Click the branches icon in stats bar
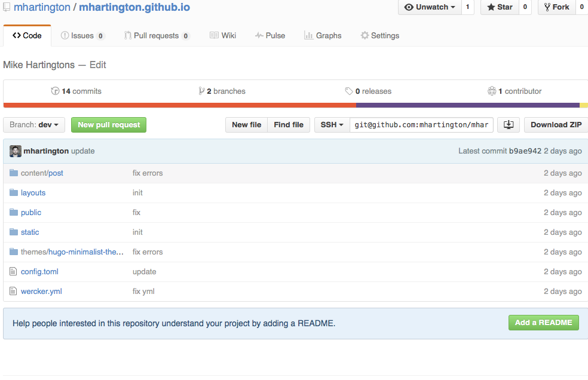 tap(202, 91)
